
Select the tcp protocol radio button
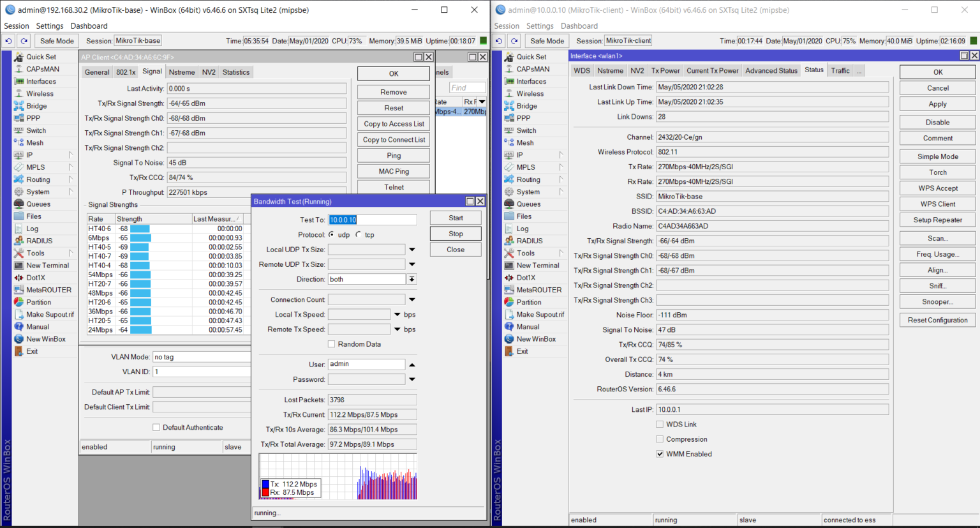tap(359, 235)
